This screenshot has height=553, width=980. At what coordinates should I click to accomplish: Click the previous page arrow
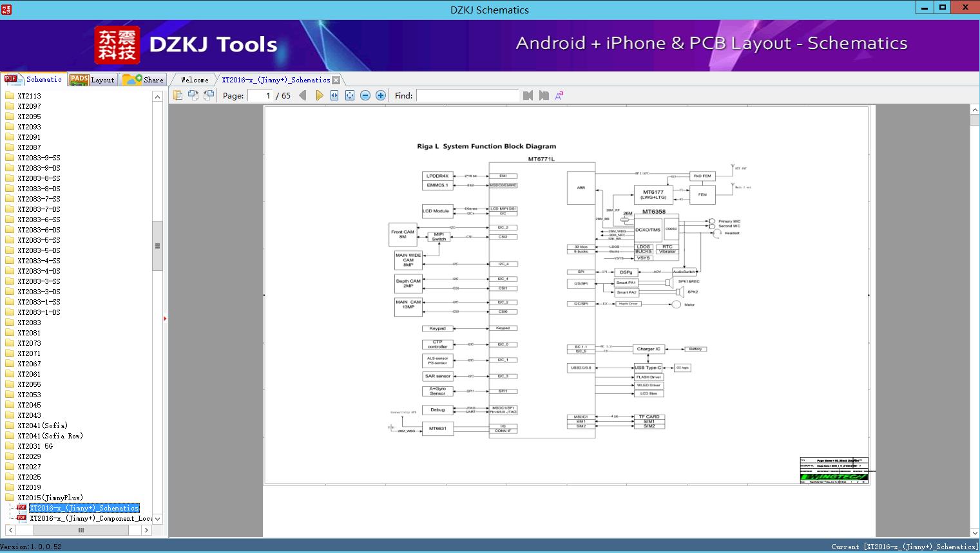coord(302,95)
